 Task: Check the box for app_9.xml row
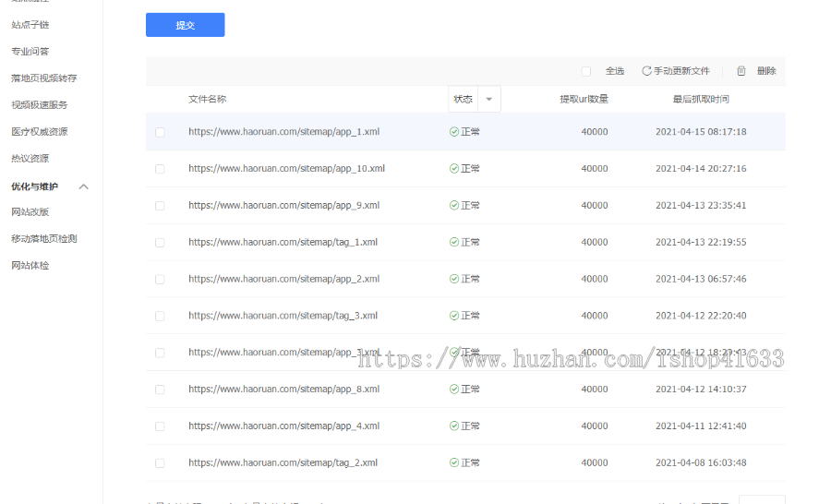(x=160, y=206)
